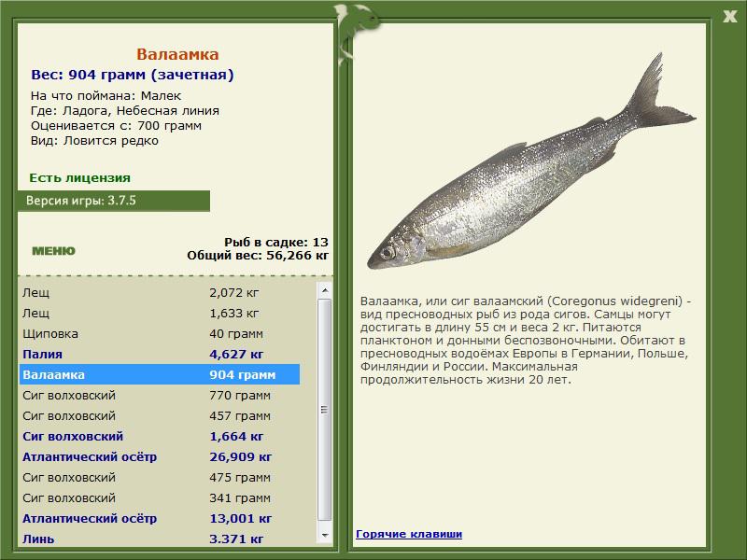Click the Валаамка fish picture
The width and height of the screenshot is (747, 560).
531,161
